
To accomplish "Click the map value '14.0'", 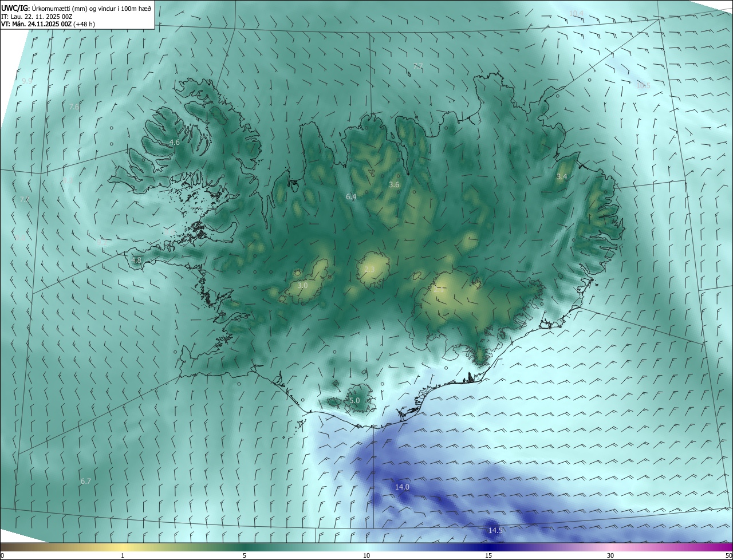I will point(402,487).
